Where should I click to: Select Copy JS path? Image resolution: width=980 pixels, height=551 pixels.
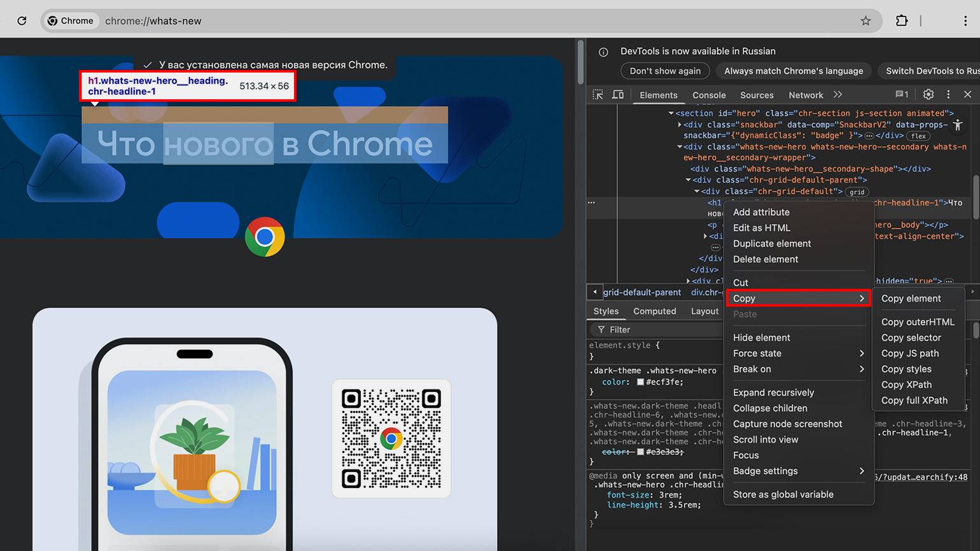pyautogui.click(x=920, y=353)
